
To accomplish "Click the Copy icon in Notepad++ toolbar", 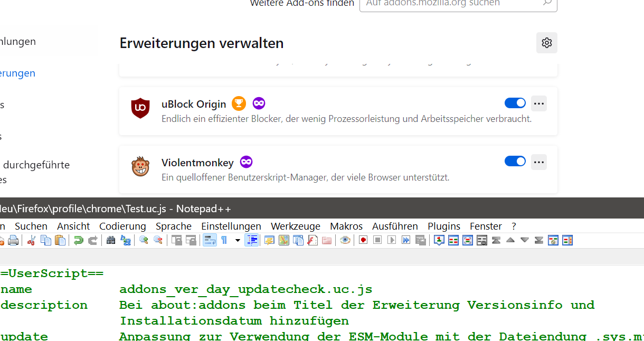I will click(x=46, y=240).
